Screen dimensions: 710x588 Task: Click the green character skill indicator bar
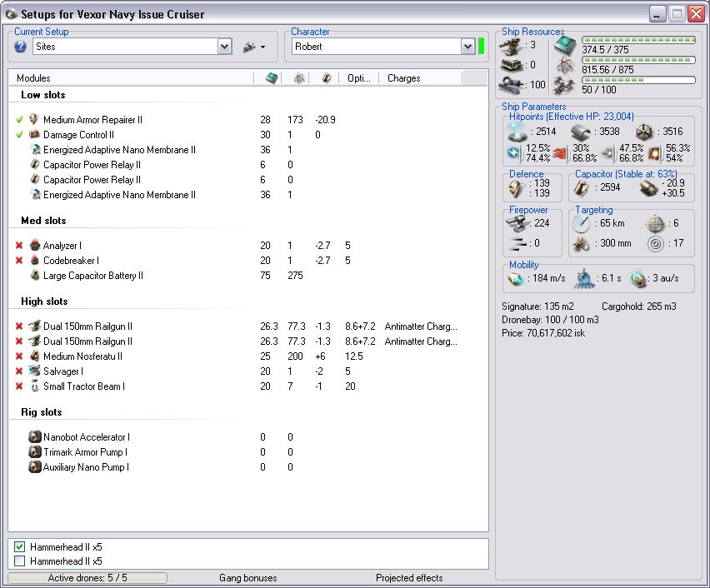pos(482,46)
